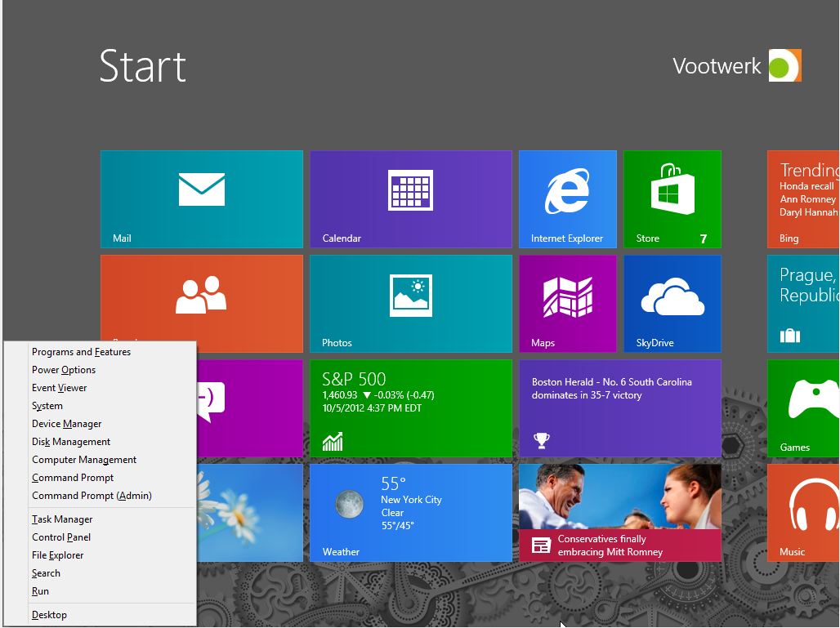Open the SkyDrive cloud icon
Image resolution: width=840 pixels, height=628 pixels.
tap(672, 296)
